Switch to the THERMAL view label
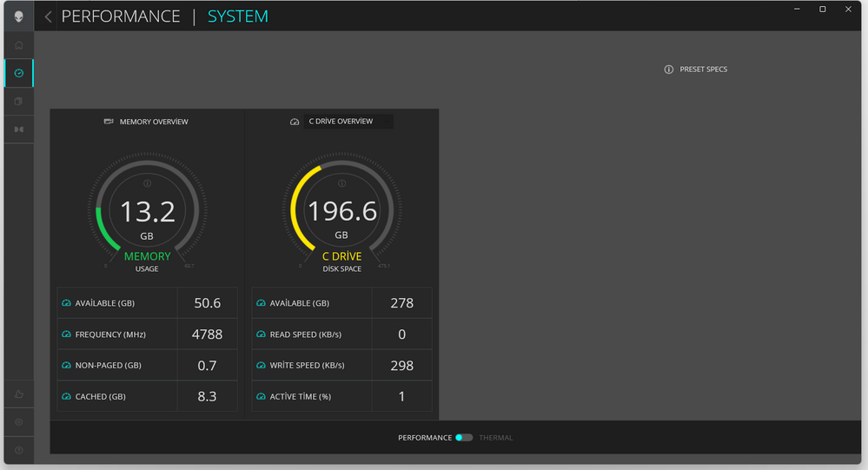This screenshot has width=868, height=470. click(495, 438)
